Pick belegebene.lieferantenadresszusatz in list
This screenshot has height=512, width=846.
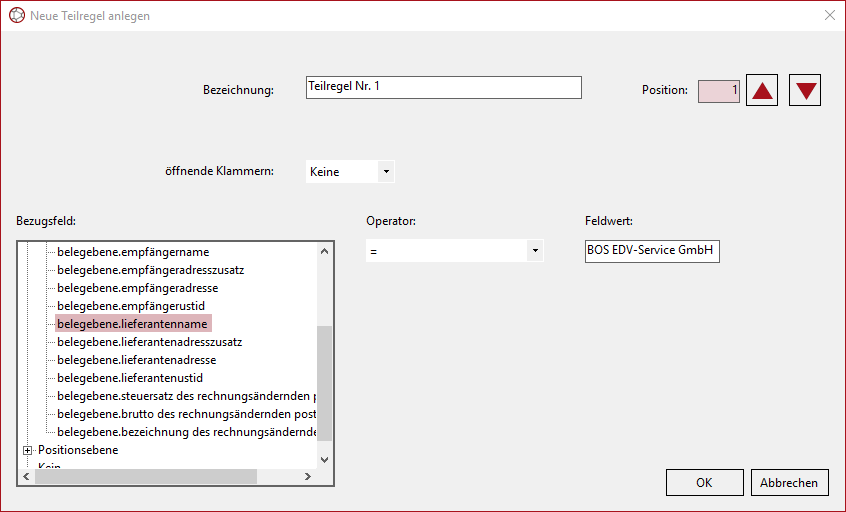pos(149,342)
